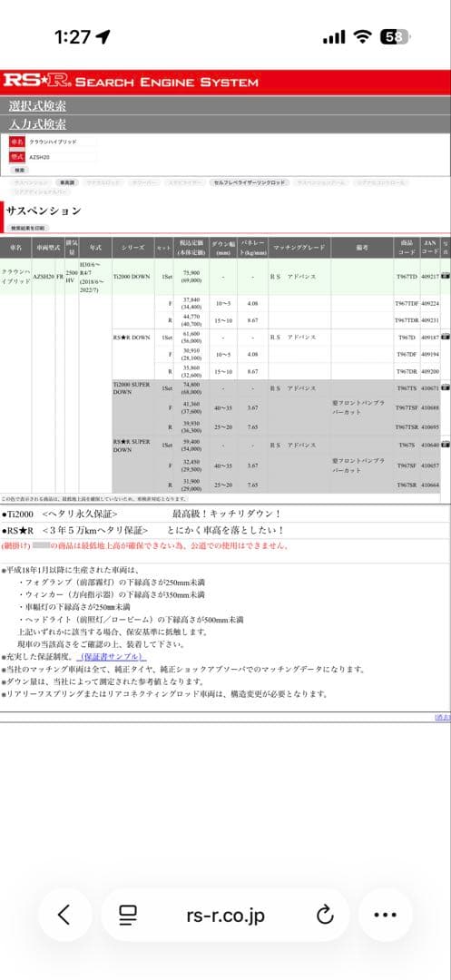This screenshot has width=451, height=980.
Task: Click the RS★R DOWN series cell
Action: click(x=132, y=337)
